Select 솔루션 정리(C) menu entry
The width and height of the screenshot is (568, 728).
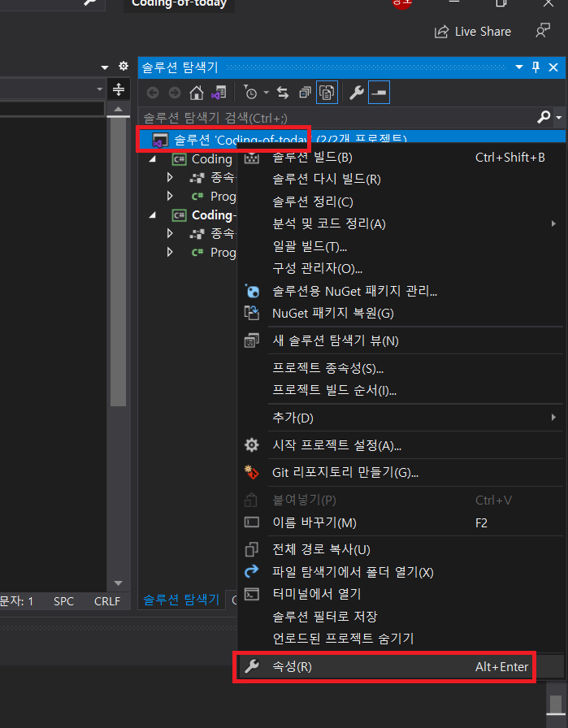click(401, 202)
